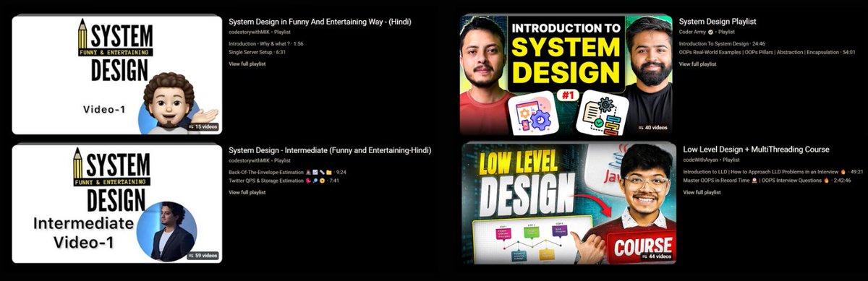Click the 59 videos playlist badge
868x281 pixels.
pos(203,256)
